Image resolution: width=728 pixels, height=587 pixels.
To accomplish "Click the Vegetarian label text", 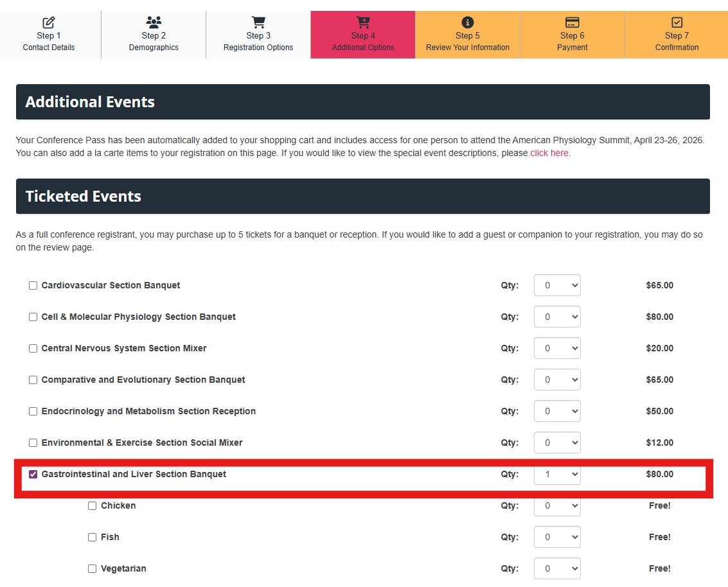I will 123,568.
